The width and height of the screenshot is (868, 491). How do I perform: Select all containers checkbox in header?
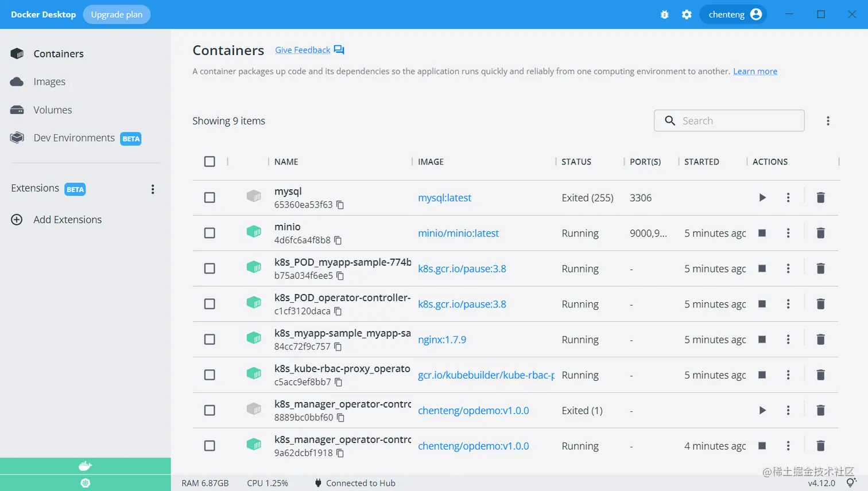point(210,162)
